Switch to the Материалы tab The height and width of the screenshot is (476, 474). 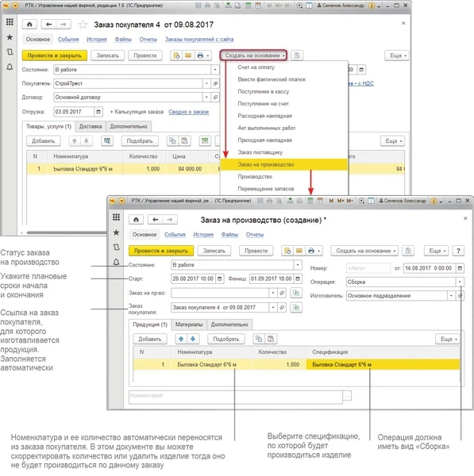[189, 324]
